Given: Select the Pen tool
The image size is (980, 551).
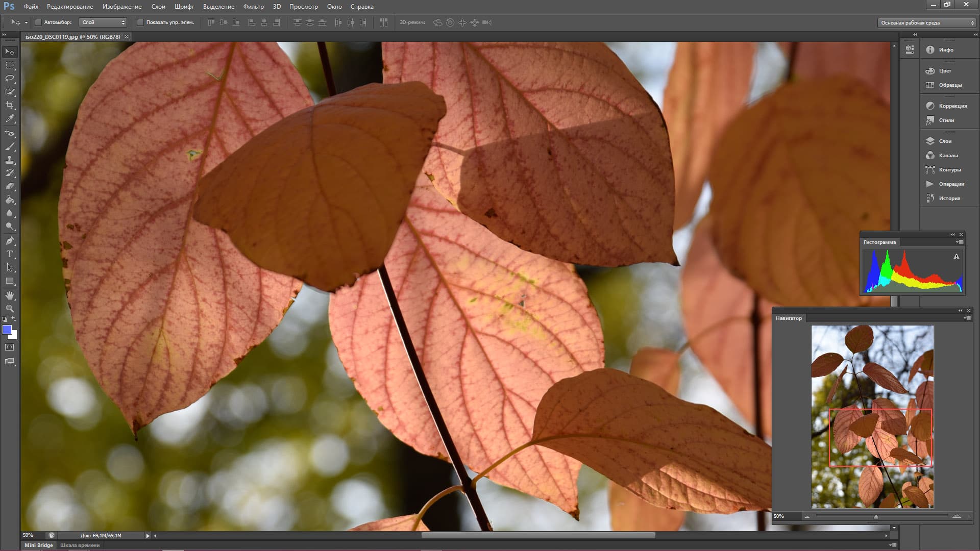Looking at the screenshot, I should click(10, 241).
